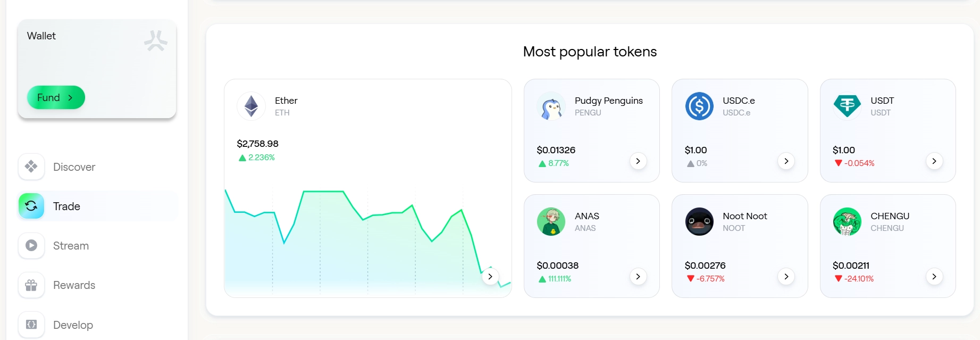The image size is (980, 340).
Task: Expand the Ether chart card arrow
Action: 490,277
